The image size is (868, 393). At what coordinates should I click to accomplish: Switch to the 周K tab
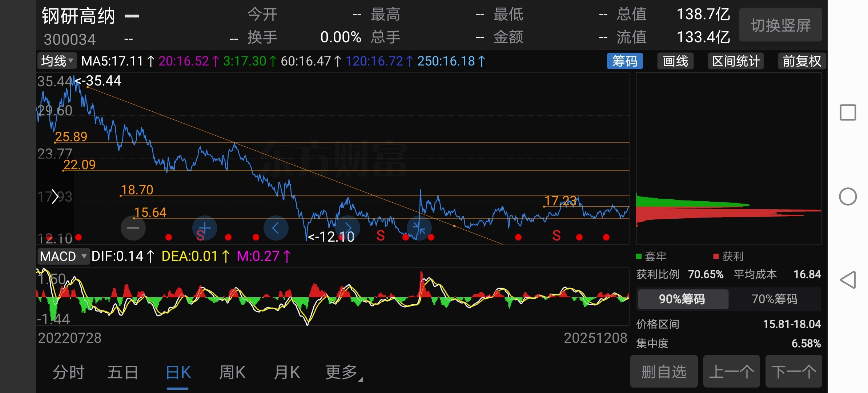pos(232,372)
